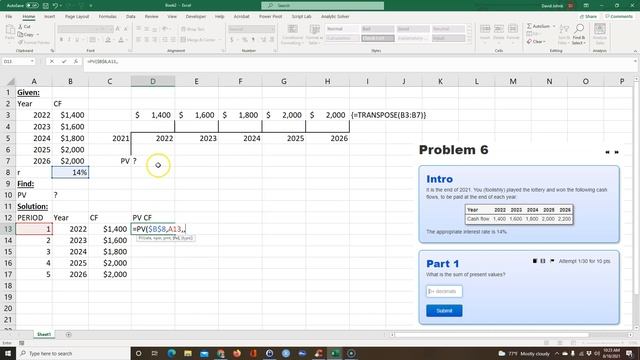
Task: Open Firefox from the taskbar
Action: (237, 353)
